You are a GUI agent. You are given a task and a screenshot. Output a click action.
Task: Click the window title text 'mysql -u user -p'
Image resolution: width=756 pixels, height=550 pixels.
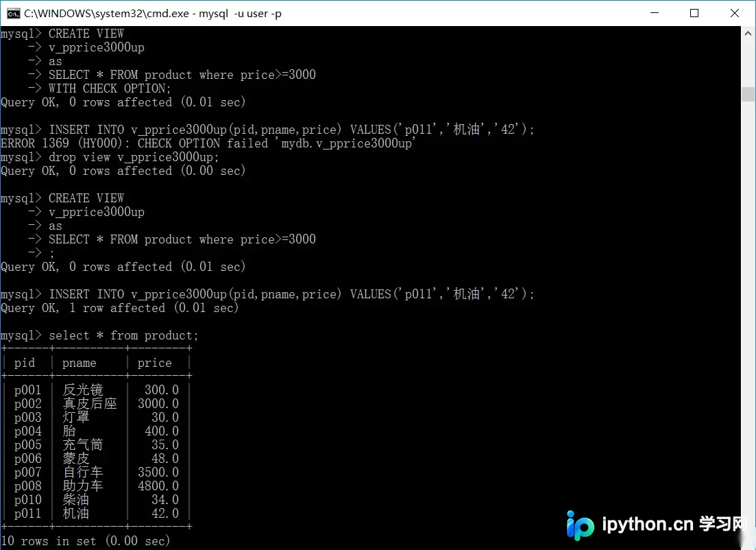click(x=240, y=14)
